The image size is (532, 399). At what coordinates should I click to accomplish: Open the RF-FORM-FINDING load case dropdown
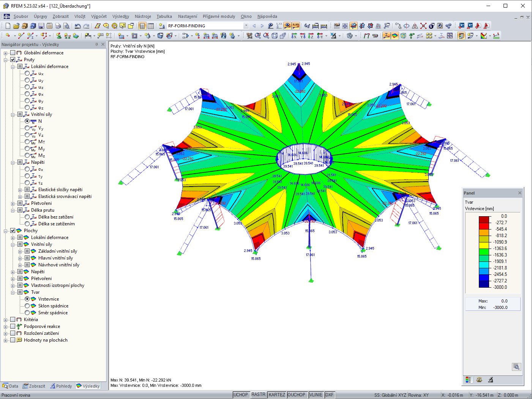click(246, 26)
